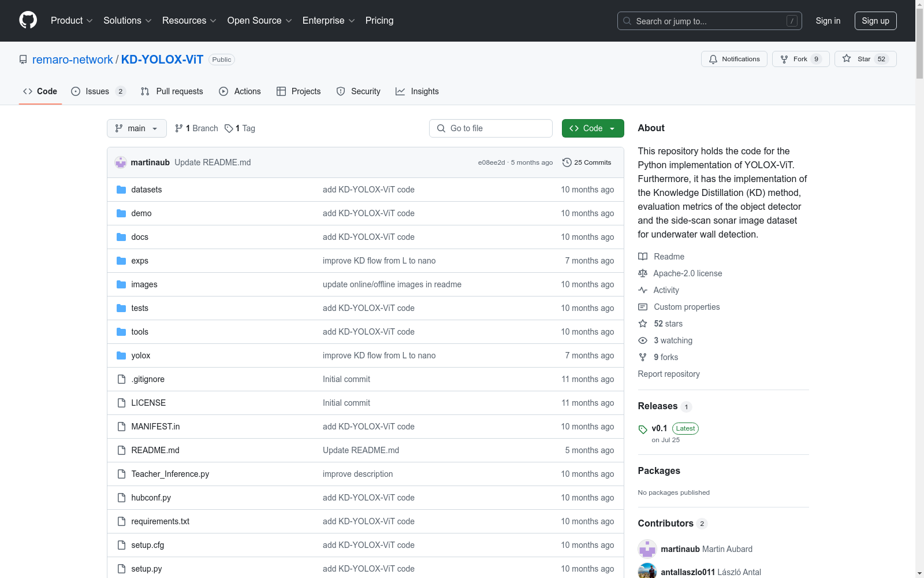924x578 pixels.
Task: Open the Security tab
Action: coord(359,91)
